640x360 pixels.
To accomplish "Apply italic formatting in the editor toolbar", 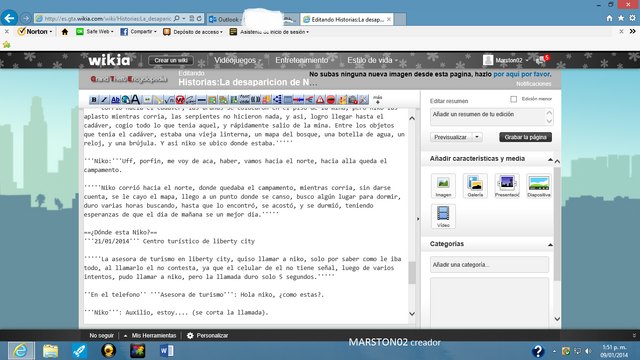I will pyautogui.click(x=104, y=100).
